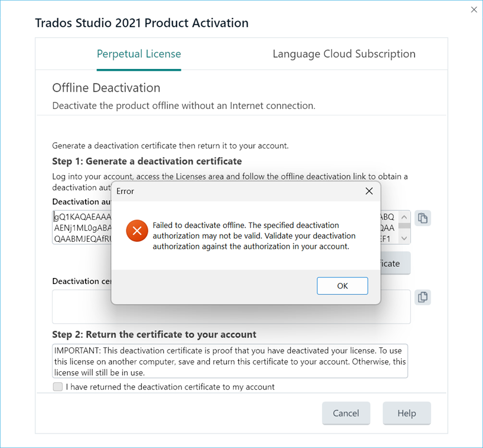Close the Error dialog with X
Screen dimensions: 483x448
pyautogui.click(x=369, y=191)
